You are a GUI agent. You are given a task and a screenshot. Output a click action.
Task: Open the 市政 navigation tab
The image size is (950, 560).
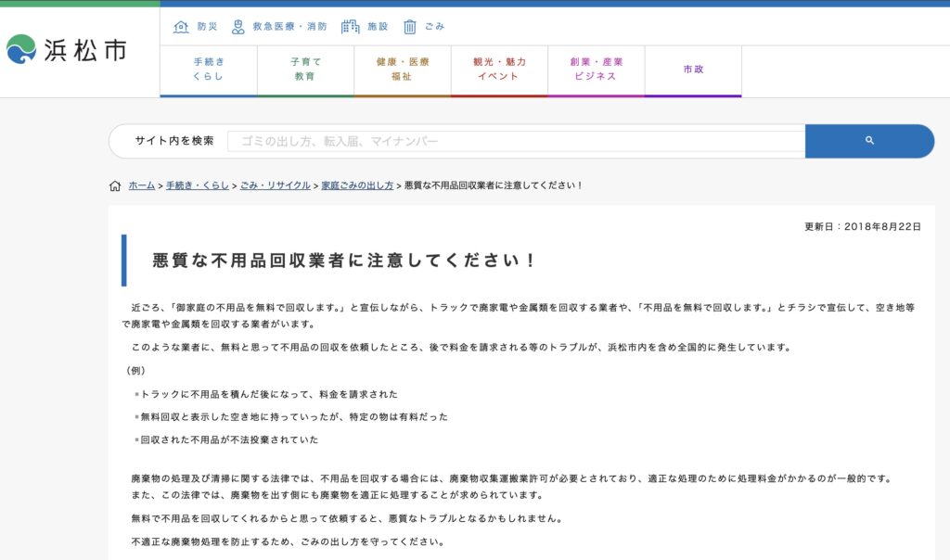point(693,70)
